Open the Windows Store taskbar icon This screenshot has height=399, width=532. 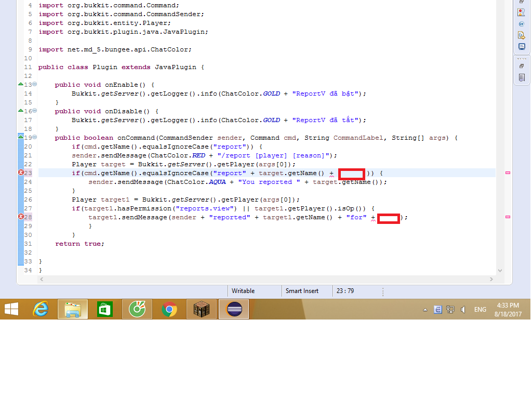(105, 310)
